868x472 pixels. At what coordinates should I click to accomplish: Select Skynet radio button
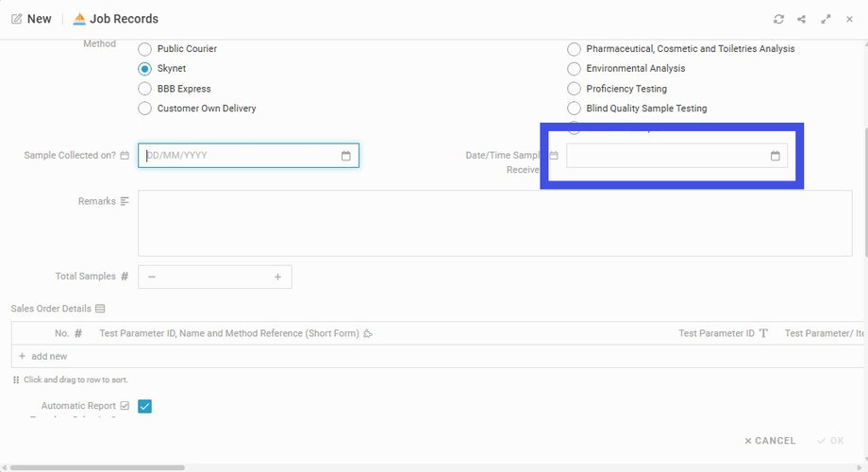[144, 69]
